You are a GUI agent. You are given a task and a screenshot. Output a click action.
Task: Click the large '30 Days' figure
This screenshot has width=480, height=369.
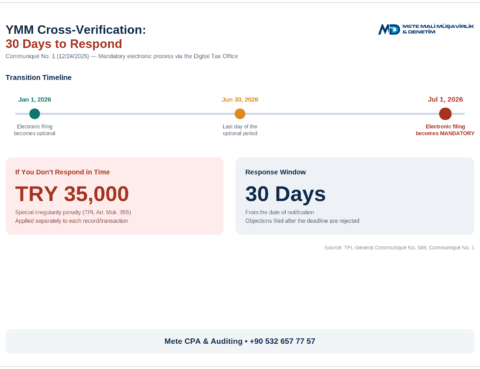(285, 194)
